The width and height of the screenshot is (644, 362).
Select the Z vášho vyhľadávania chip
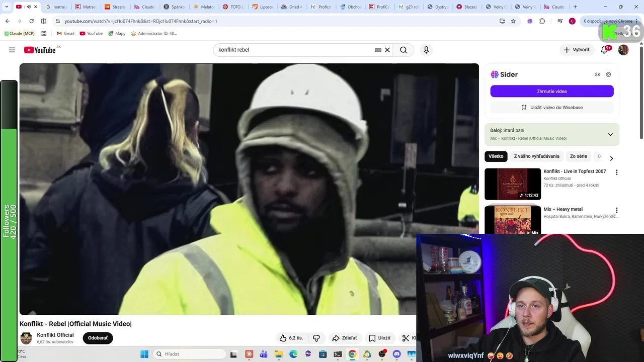[x=536, y=156]
